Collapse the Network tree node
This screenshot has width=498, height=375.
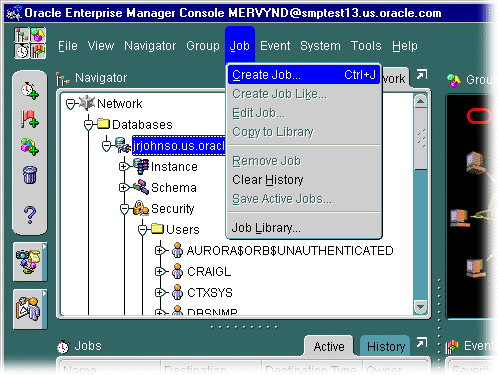70,104
